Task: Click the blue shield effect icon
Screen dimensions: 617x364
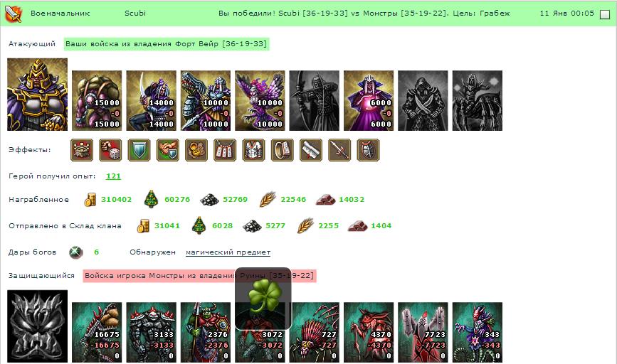Action: pos(139,150)
